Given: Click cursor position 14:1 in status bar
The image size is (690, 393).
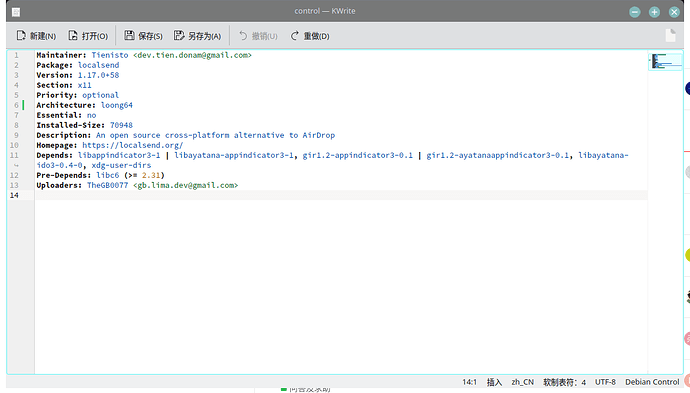Looking at the screenshot, I should 469,382.
